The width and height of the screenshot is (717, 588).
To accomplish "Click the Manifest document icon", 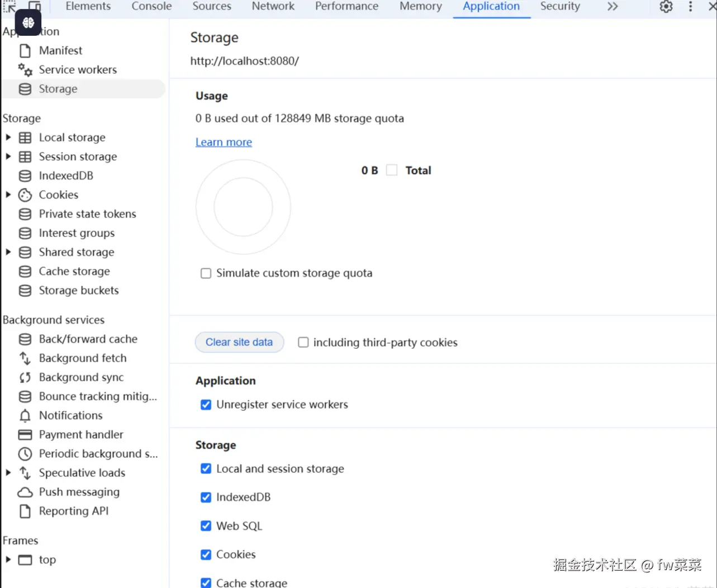I will click(x=25, y=51).
